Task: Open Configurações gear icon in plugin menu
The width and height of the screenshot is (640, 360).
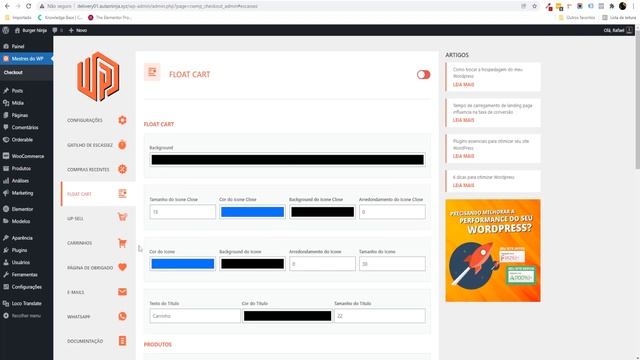Action: [122, 120]
